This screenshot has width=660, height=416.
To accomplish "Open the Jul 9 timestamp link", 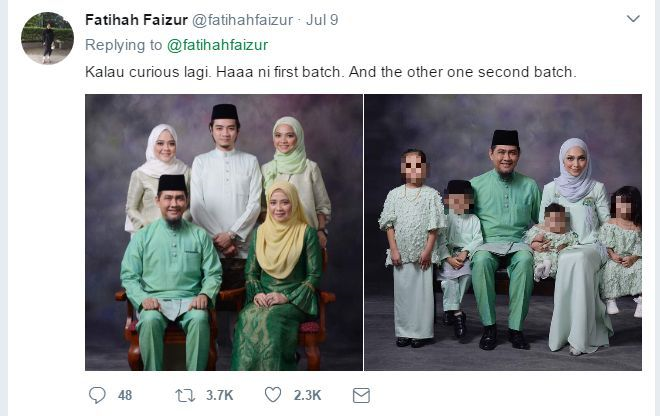I will [322, 20].
